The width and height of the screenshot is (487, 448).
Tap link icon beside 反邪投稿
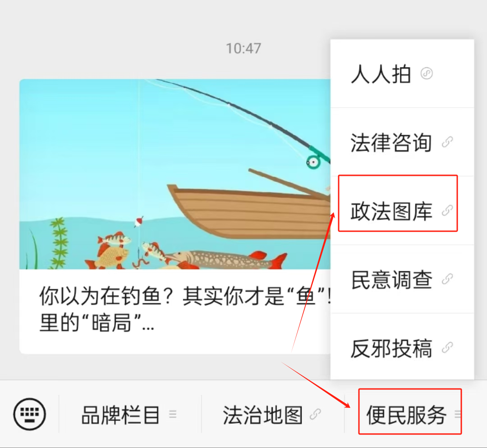pyautogui.click(x=447, y=348)
